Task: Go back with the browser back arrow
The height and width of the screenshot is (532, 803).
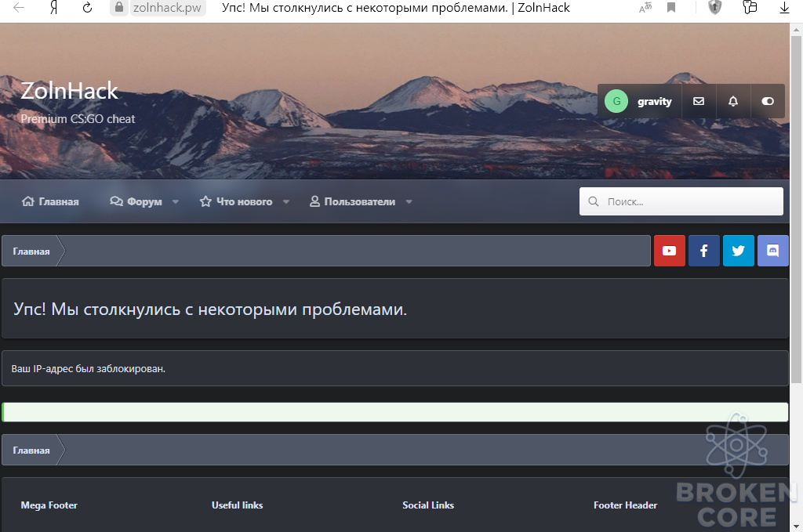Action: coord(19,8)
